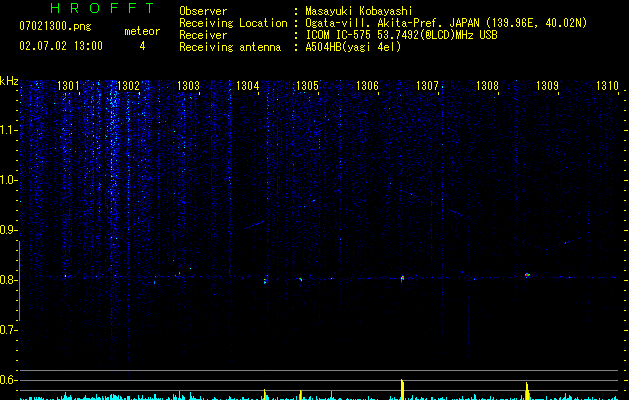This screenshot has width=629, height=400.
Task: Click the 1305 time axis marker
Action: point(307,86)
